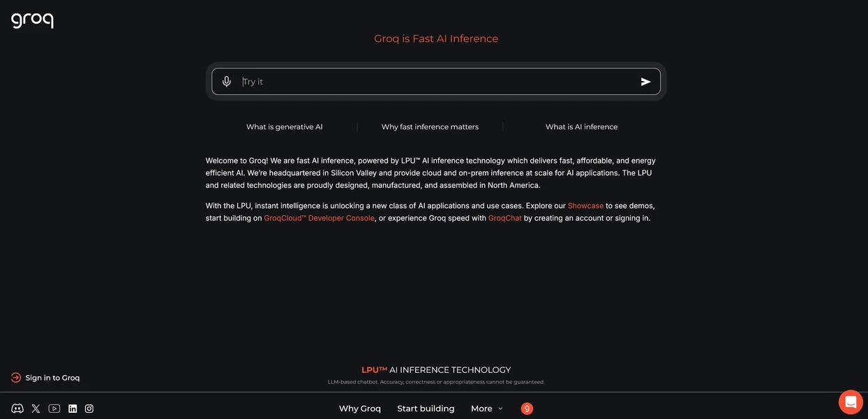This screenshot has height=419, width=868.
Task: Choose the 'What is AI inference' prompt
Action: pos(581,127)
